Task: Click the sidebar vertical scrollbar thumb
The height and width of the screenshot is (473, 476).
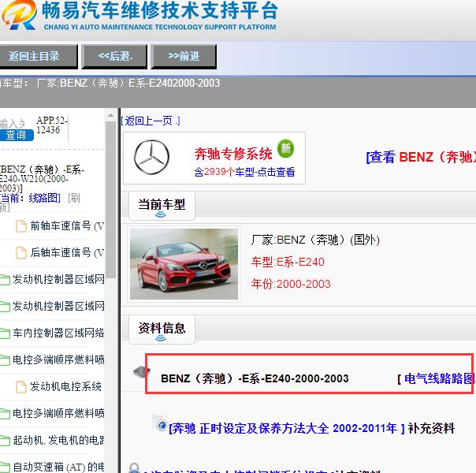Action: coord(111,199)
